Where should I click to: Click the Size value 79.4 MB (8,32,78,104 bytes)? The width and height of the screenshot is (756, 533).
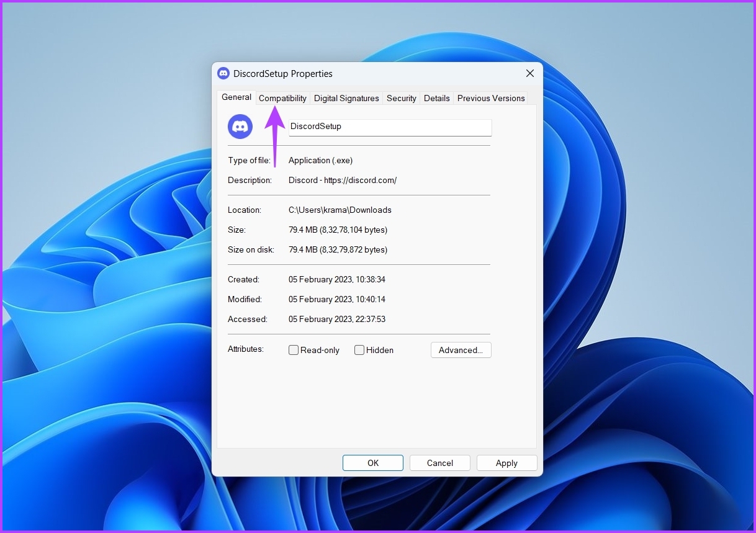(338, 230)
